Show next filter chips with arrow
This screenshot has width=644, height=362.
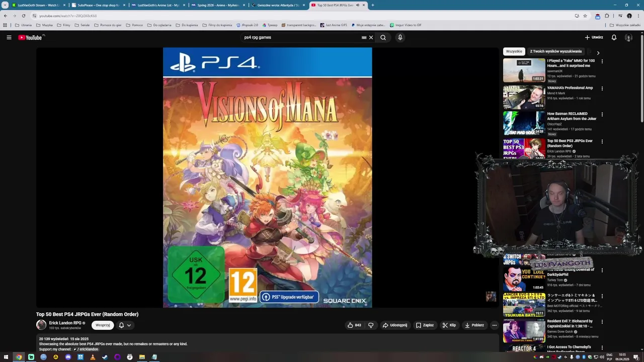click(x=598, y=52)
